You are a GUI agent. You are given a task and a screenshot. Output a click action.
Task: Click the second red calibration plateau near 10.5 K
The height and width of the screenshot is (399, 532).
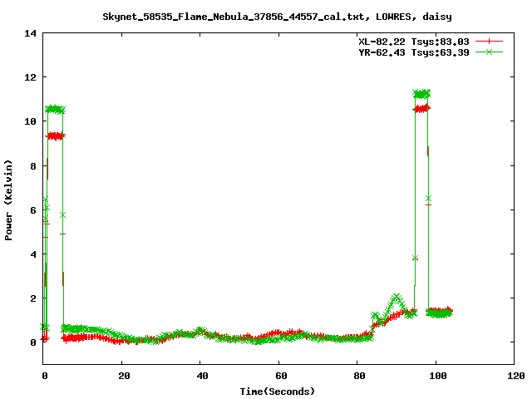click(421, 109)
